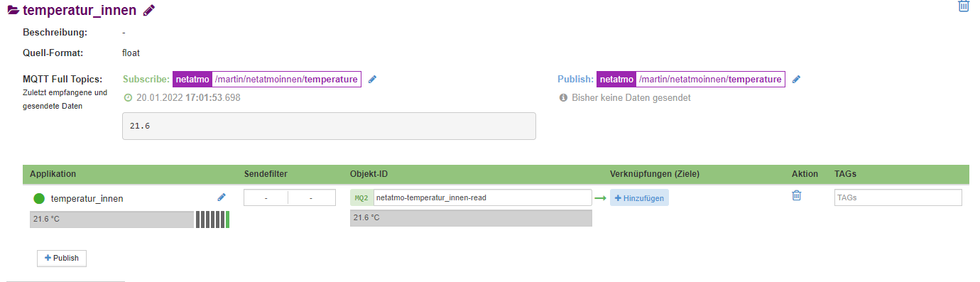
Task: Click the info icon by 'Bisher keine Daten gesendet'
Action: pyautogui.click(x=563, y=97)
